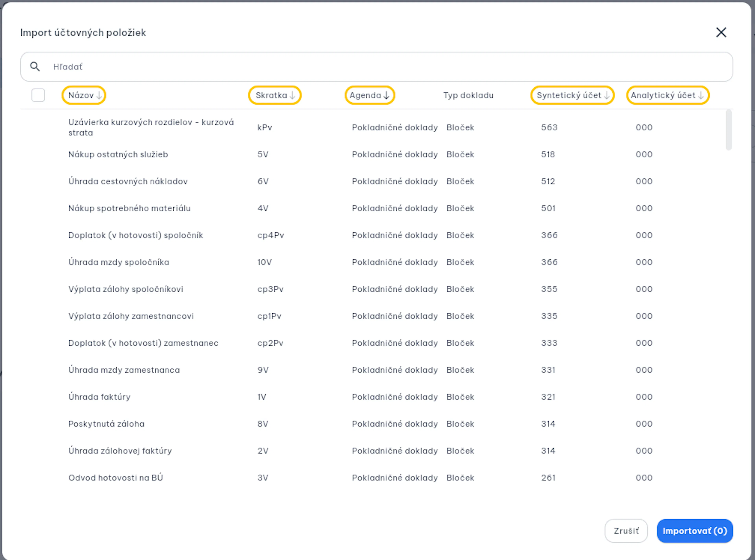Click the 10V abbreviation cell
The image size is (755, 560).
tap(265, 262)
